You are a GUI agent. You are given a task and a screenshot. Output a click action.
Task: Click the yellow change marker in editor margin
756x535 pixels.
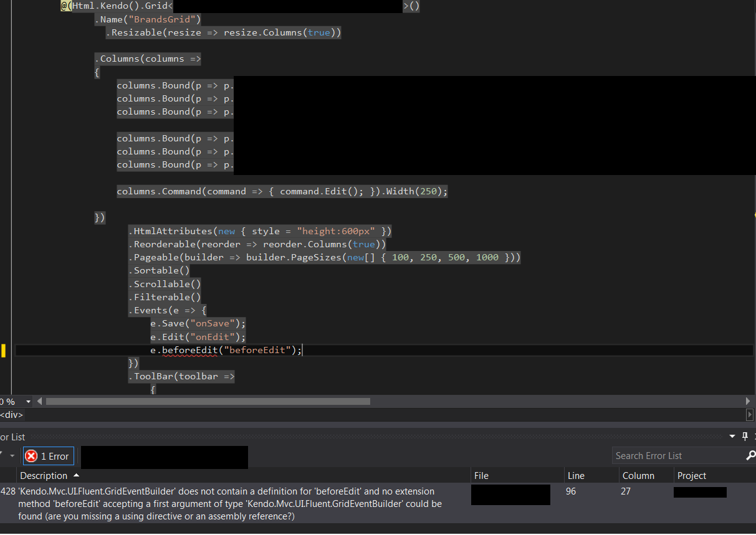[3, 351]
